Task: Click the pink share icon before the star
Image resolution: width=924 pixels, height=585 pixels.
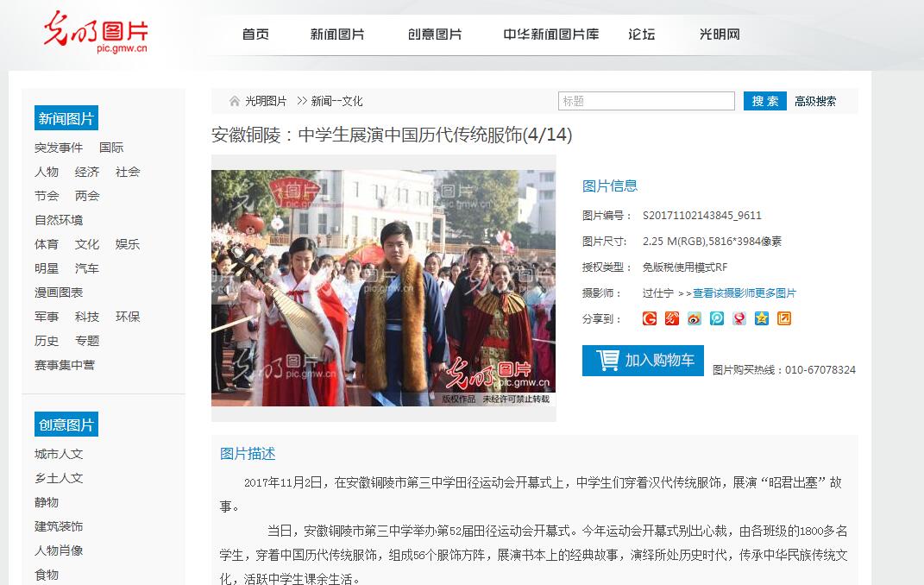Action: (739, 318)
